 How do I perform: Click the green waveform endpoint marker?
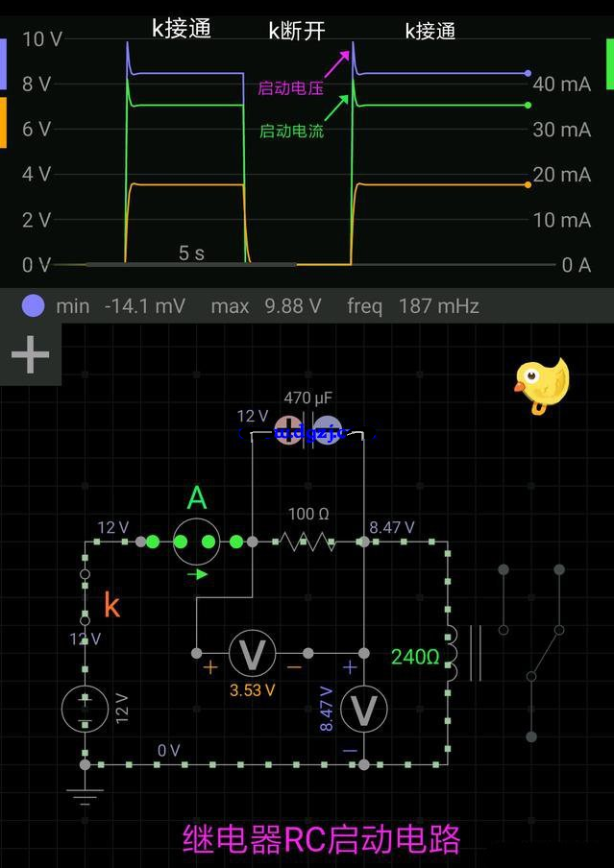coord(528,106)
